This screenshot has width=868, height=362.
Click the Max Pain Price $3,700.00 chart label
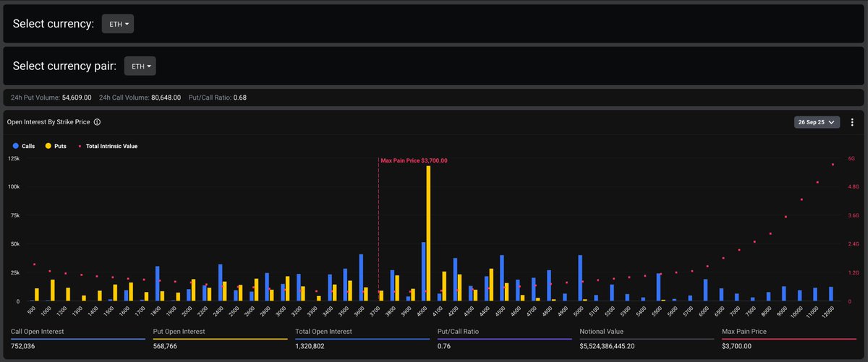tap(414, 160)
